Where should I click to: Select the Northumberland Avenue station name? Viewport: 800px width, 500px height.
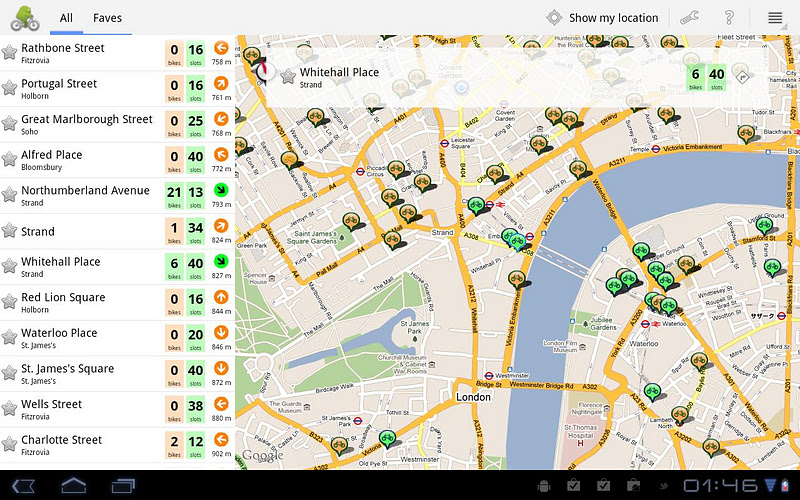85,190
